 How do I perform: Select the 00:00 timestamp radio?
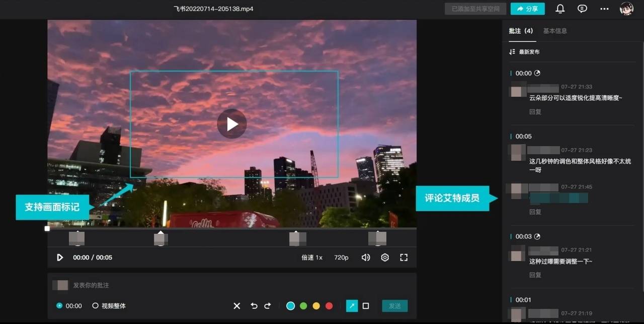coord(59,305)
